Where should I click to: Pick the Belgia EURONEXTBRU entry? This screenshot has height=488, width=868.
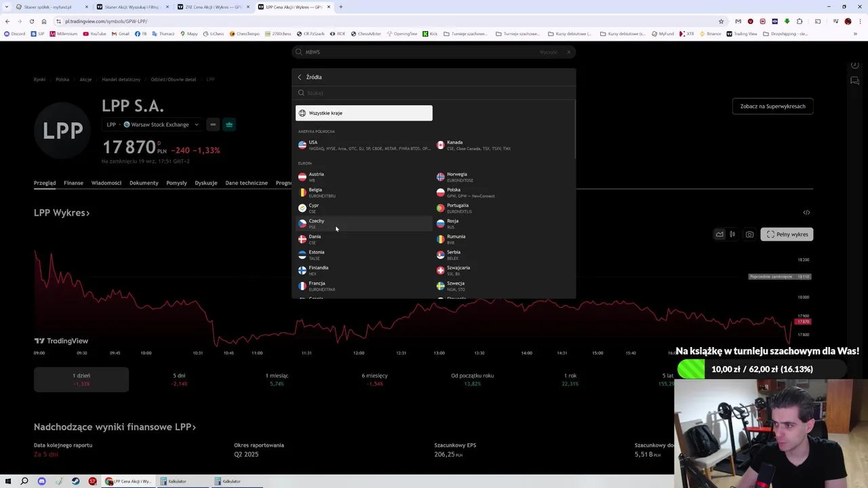coord(364,192)
